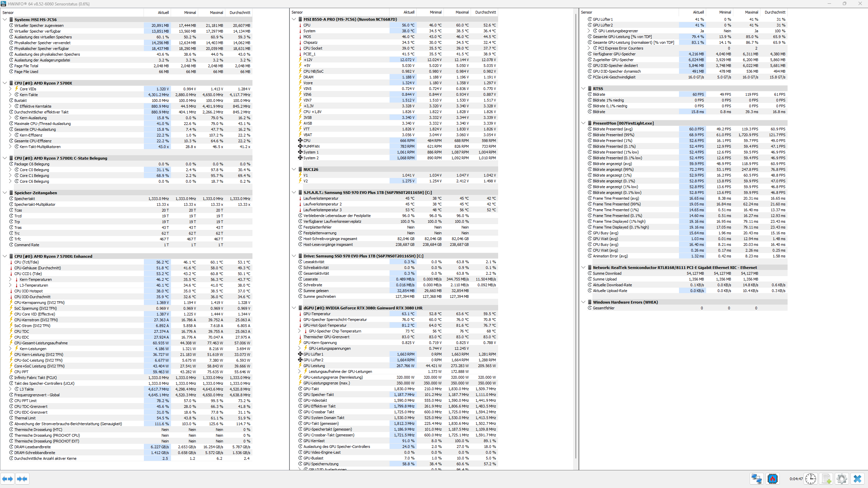The height and width of the screenshot is (488, 868).
Task: Click the lightning icon beside CPU PPT
Action: [x=11, y=372]
